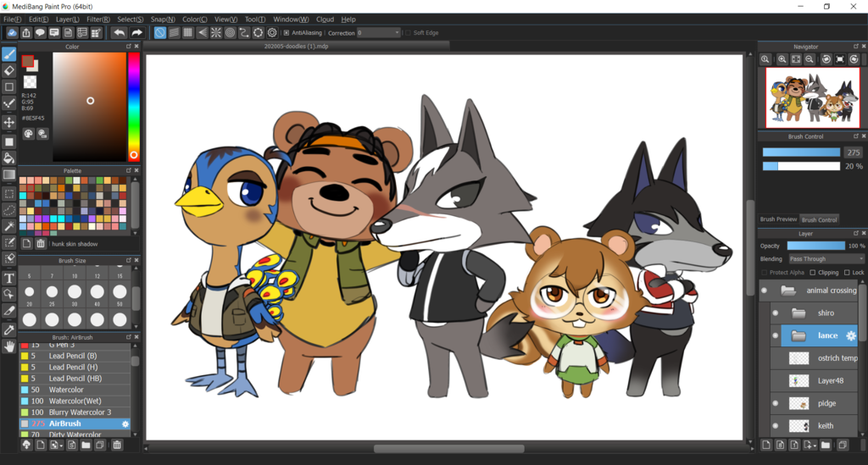Zoom out using Navigator minus magnifier
868x465 pixels.
810,59
